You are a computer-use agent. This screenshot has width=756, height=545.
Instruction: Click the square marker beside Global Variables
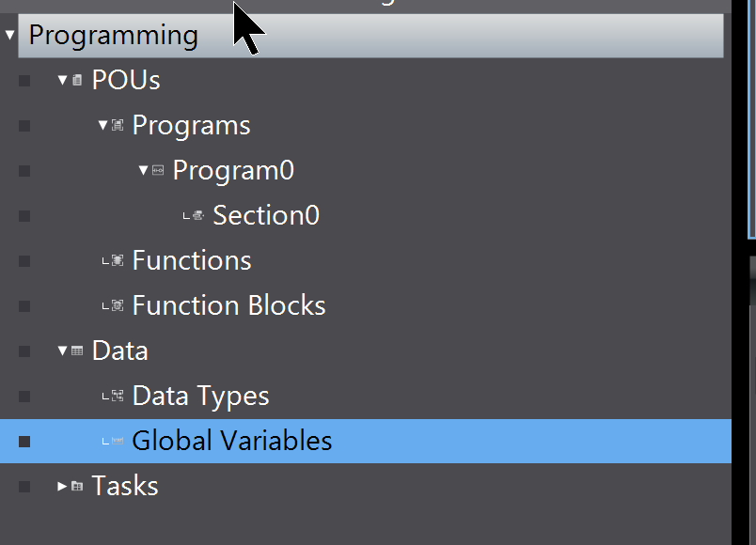(24, 442)
